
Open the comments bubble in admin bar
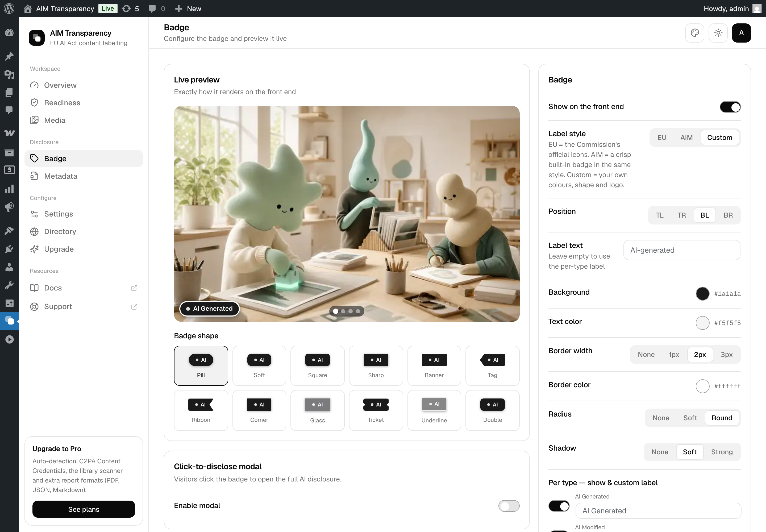157,9
